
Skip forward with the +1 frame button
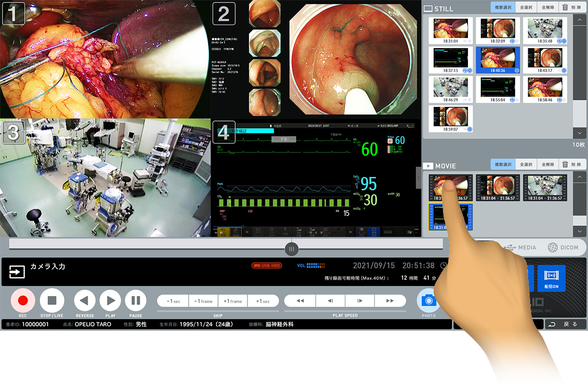(233, 301)
